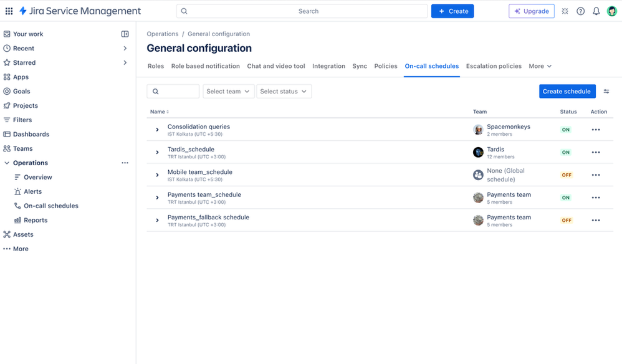Follow the Operations breadcrumb link
The height and width of the screenshot is (364, 622).
pyautogui.click(x=163, y=34)
